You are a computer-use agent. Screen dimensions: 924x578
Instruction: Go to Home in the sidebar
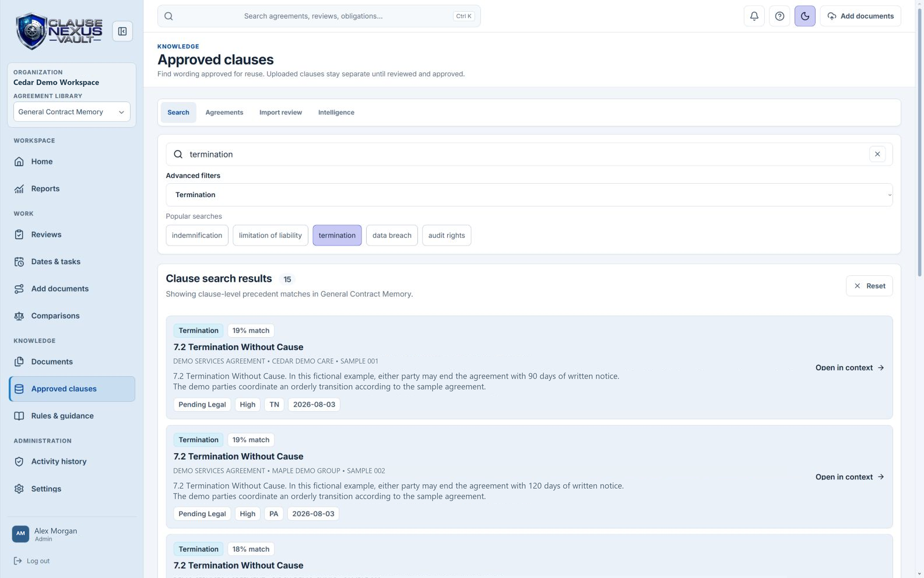[72, 162]
